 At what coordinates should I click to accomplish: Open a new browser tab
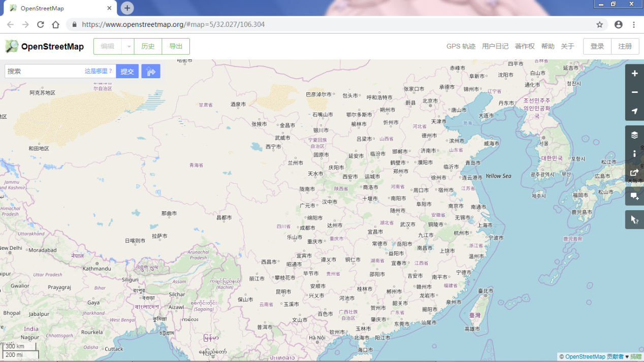tap(127, 8)
